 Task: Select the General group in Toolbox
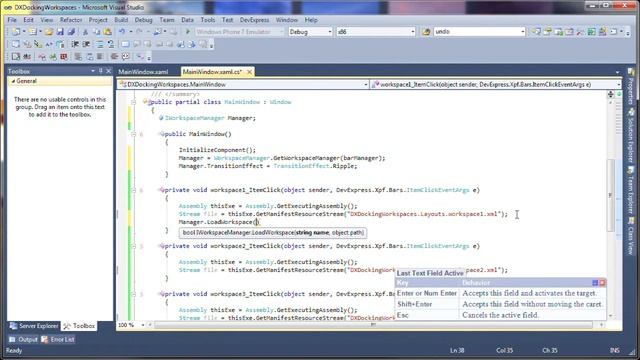[60, 81]
